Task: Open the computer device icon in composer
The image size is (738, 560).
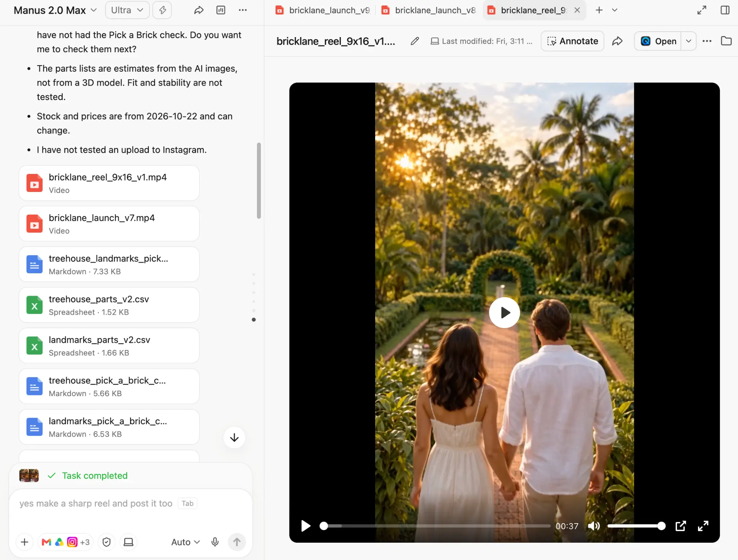Action: (129, 542)
